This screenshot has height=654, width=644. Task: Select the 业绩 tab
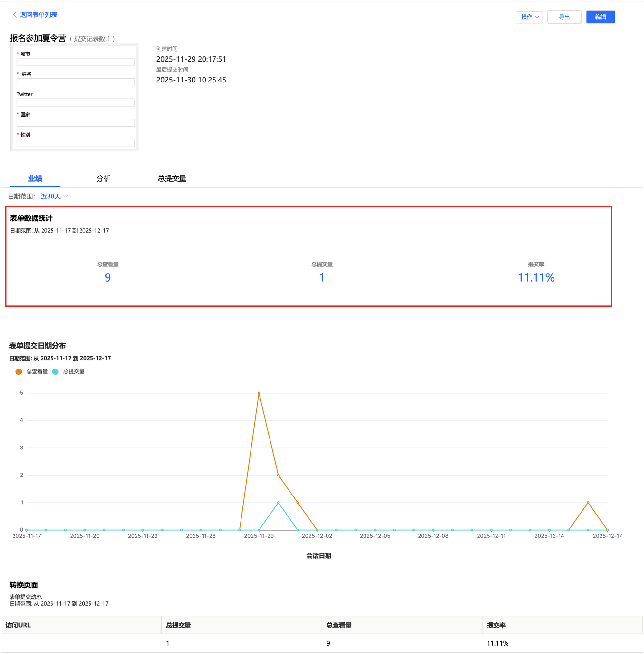point(35,178)
